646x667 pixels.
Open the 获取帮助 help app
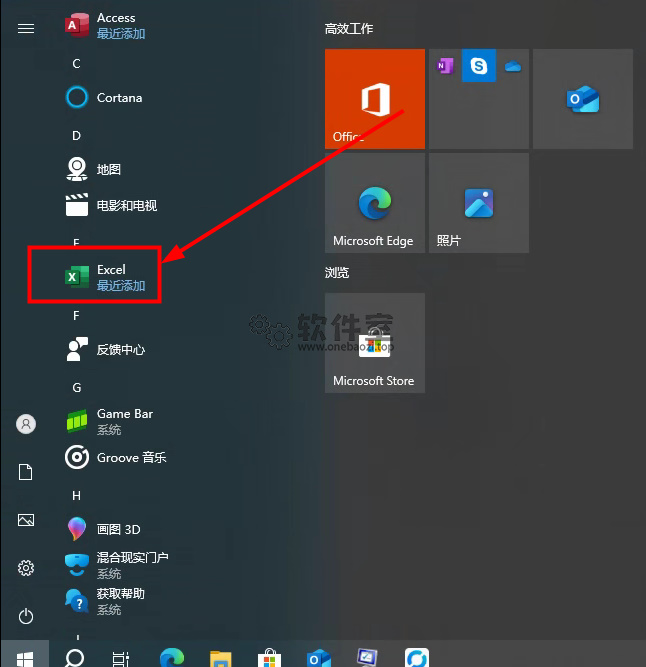[105, 601]
